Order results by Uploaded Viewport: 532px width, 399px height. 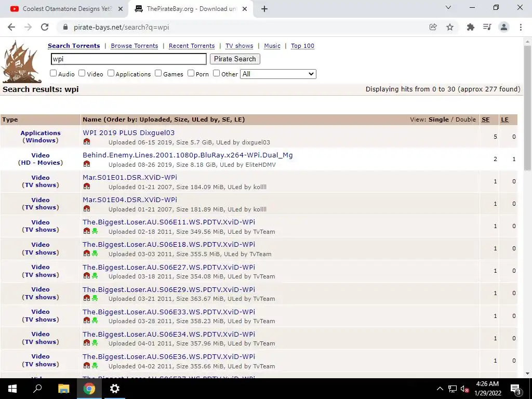click(155, 119)
